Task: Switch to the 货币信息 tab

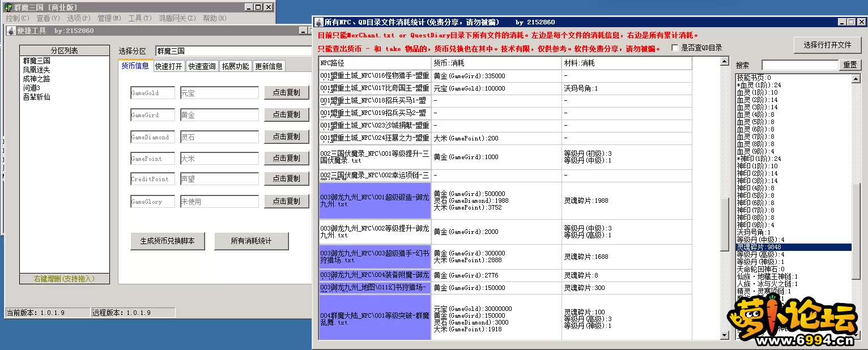Action: tap(135, 66)
